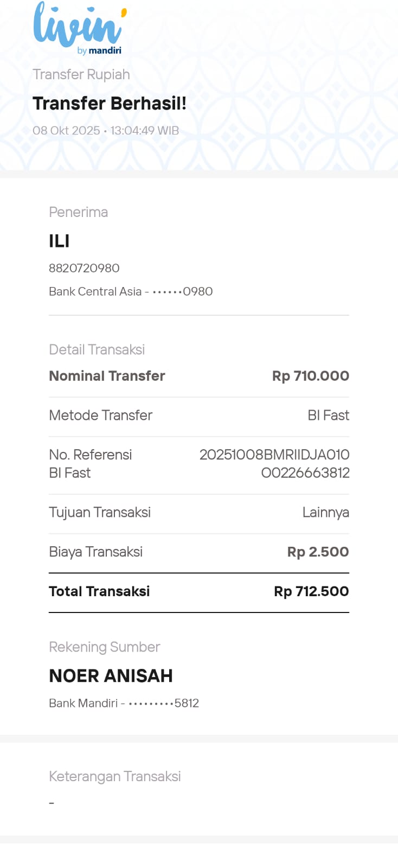Select the Rp 712.500 total amount
Screen dimensions: 398x868
pyautogui.click(x=311, y=591)
